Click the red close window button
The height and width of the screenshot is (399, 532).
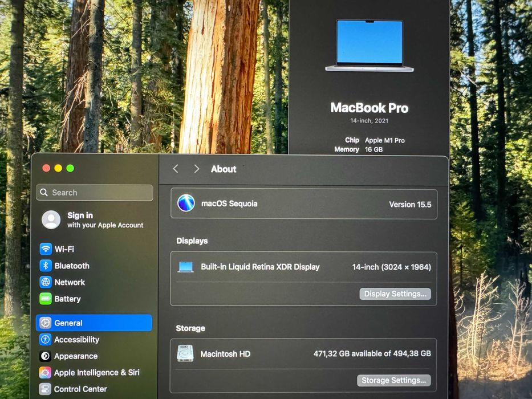coord(47,168)
